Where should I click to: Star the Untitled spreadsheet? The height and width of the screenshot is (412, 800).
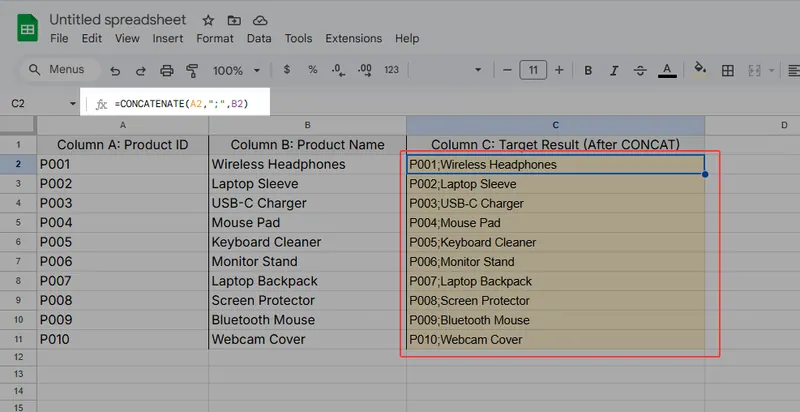(x=208, y=20)
